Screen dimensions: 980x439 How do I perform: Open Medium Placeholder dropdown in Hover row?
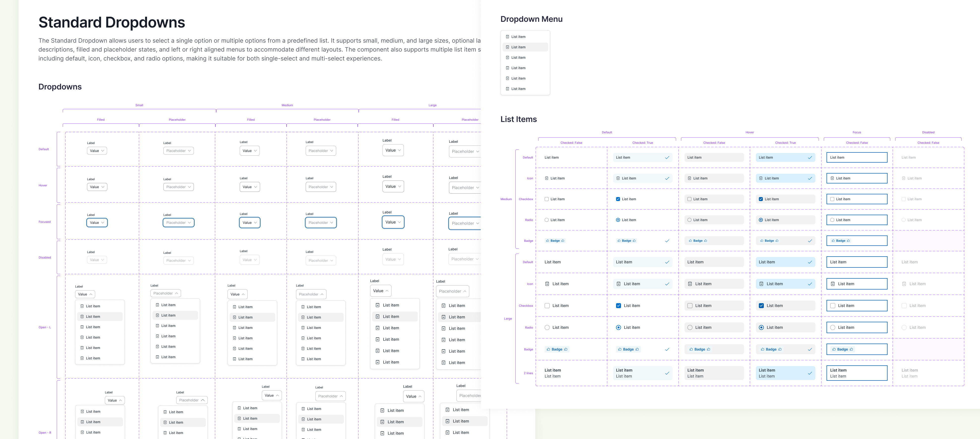[x=321, y=187]
